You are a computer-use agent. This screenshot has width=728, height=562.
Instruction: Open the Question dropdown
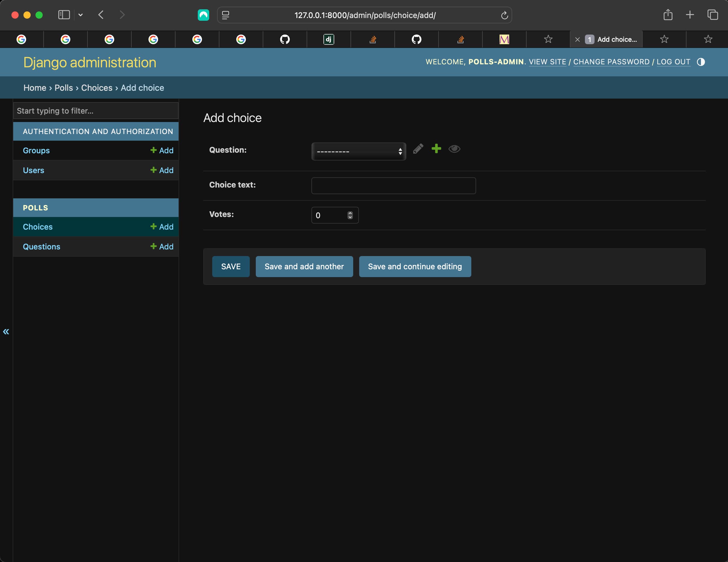[358, 151]
